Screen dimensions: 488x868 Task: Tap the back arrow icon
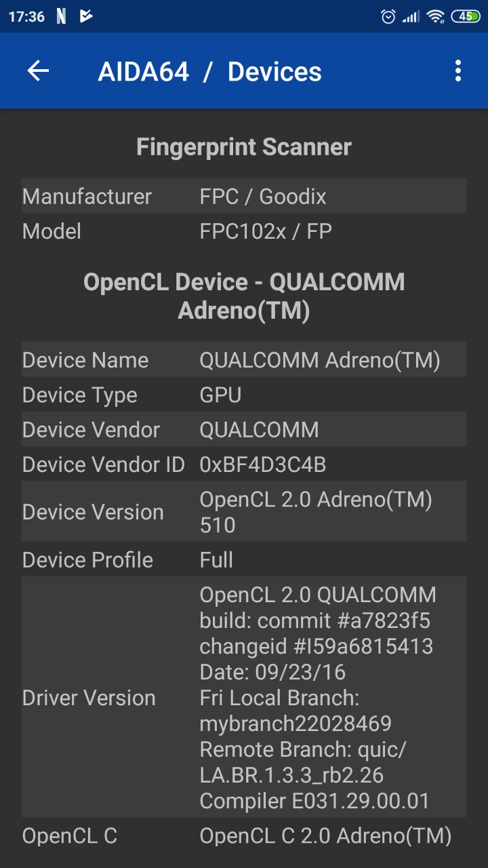point(38,71)
